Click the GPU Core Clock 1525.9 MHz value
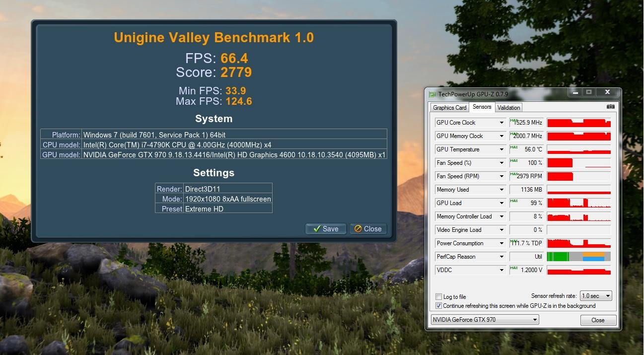Image resolution: width=644 pixels, height=355 pixels. pos(527,123)
